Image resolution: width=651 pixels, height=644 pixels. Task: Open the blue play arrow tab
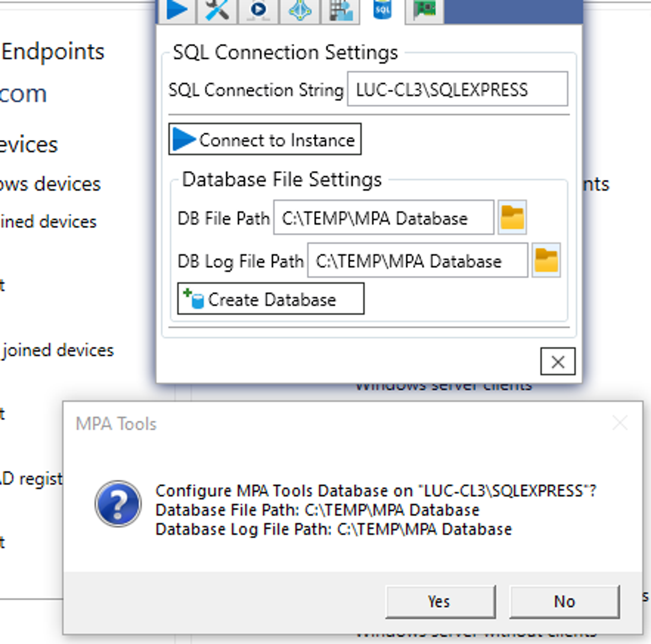tap(177, 10)
